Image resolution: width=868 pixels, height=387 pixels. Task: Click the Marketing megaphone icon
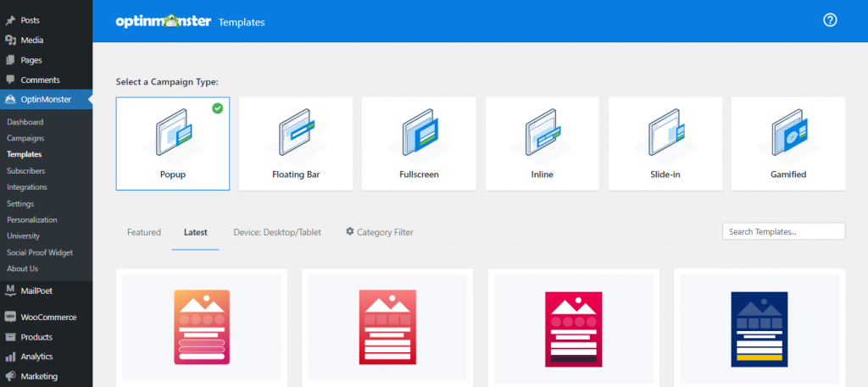tap(10, 377)
